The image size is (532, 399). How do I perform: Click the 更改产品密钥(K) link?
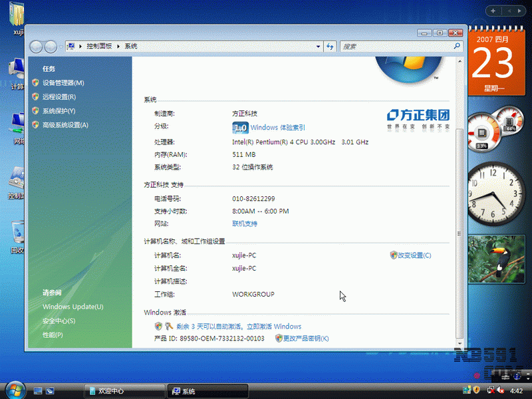pyautogui.click(x=306, y=338)
